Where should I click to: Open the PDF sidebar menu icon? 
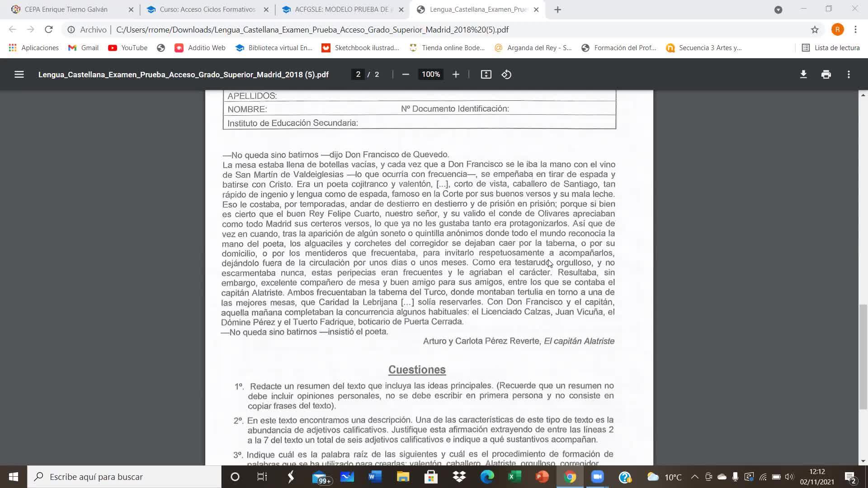19,75
